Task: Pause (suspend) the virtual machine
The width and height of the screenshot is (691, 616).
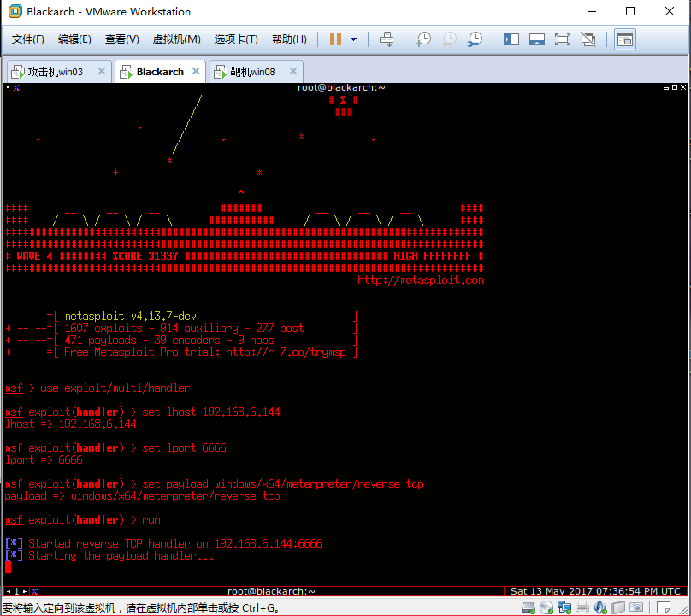Action: 335,39
